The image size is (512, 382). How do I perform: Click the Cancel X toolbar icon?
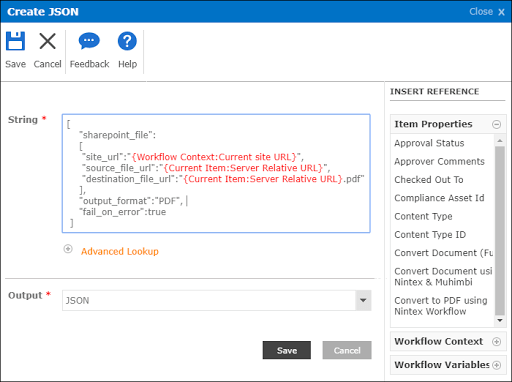coord(47,41)
